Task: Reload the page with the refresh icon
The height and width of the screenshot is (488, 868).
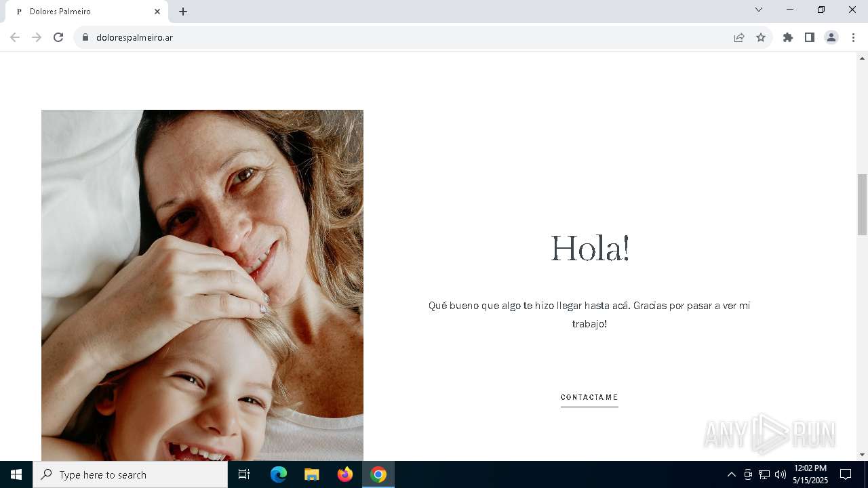Action: pos(58,37)
